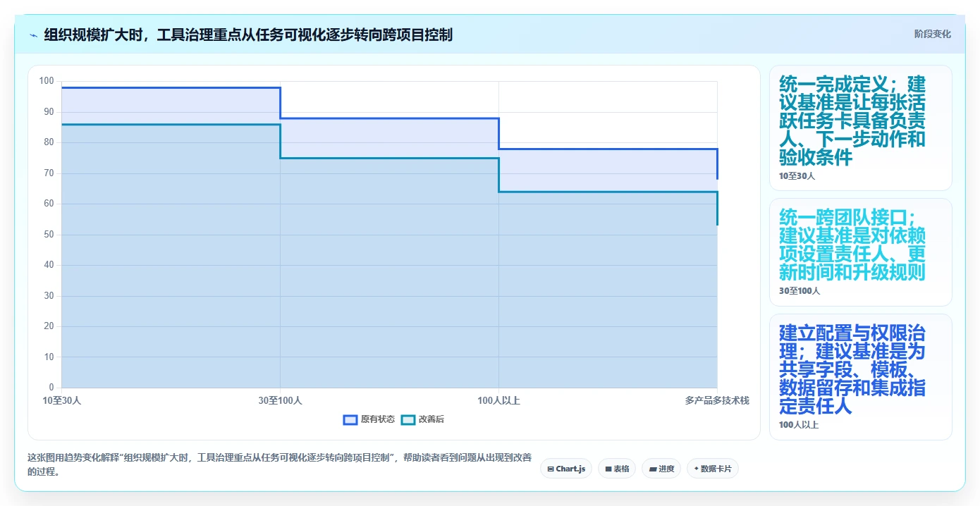
Task: Open the 统一跨团队接口 card
Action: (860, 252)
